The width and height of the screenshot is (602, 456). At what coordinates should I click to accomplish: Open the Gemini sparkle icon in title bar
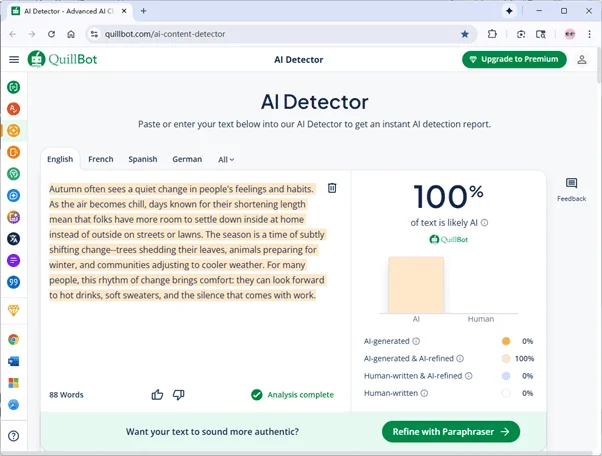509,11
